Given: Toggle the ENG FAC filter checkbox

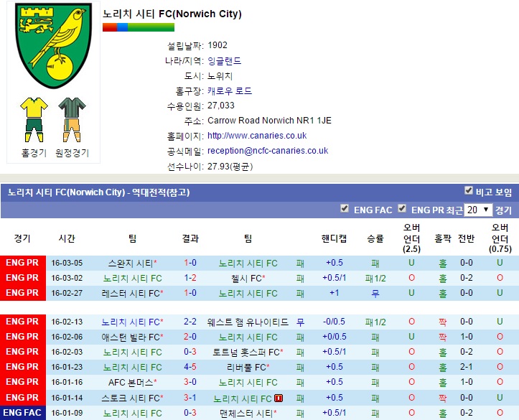Looking at the screenshot, I should point(345,210).
